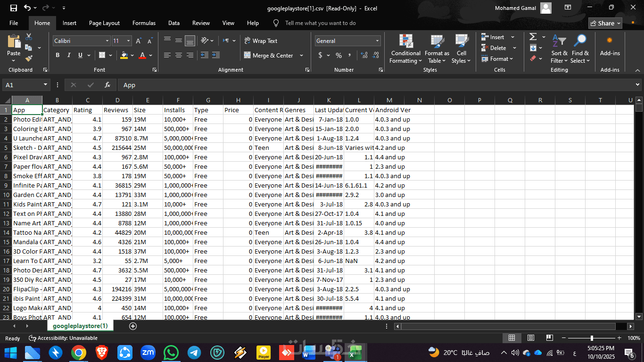Toggle Italic formatting
The height and width of the screenshot is (362, 644).
tap(69, 55)
